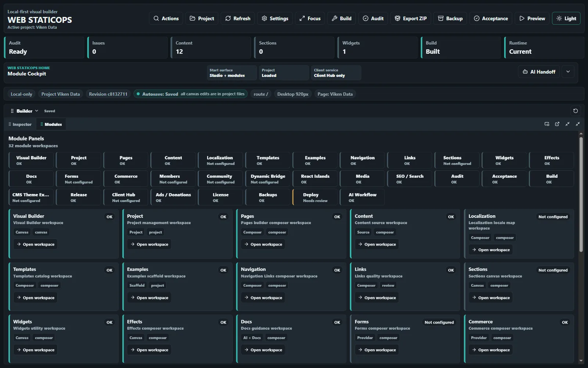Open workspace in Widgets card
Viewport: 588px width, 368px height.
pos(35,350)
